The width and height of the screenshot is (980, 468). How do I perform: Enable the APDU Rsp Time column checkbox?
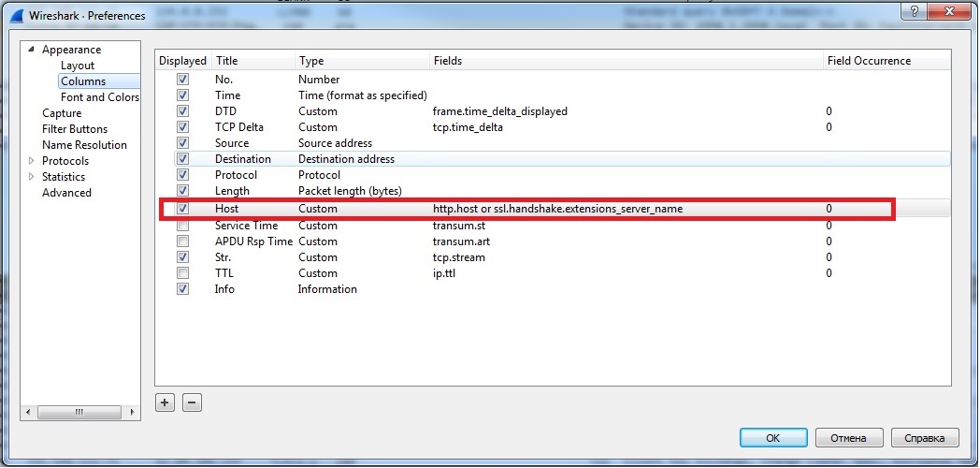coord(182,241)
